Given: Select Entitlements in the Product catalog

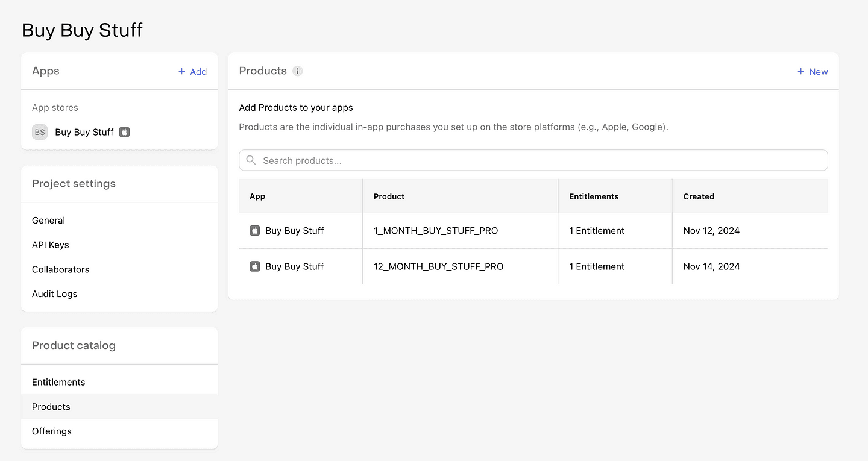Looking at the screenshot, I should pyautogui.click(x=58, y=382).
